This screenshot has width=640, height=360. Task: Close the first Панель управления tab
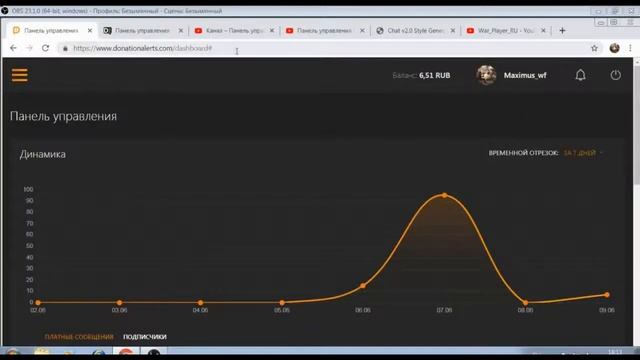[x=90, y=31]
